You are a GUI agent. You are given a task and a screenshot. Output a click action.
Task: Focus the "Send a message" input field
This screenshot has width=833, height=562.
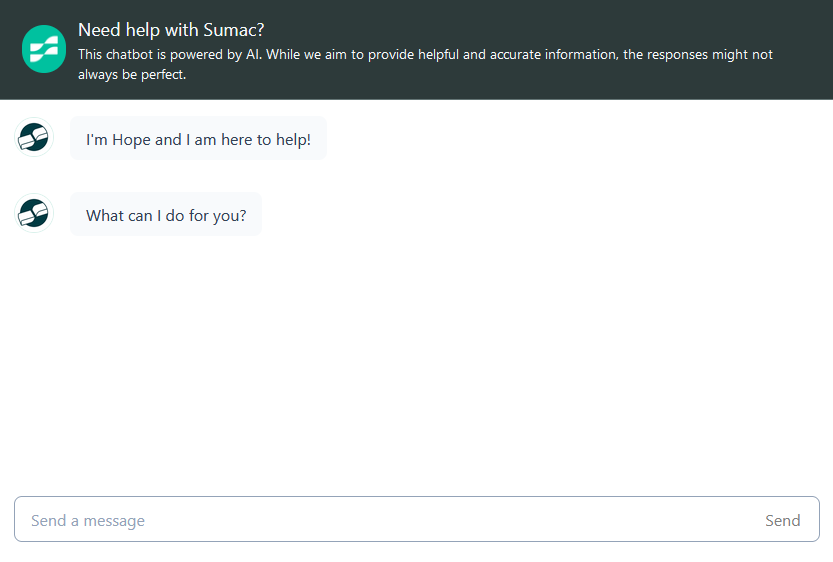(390, 520)
